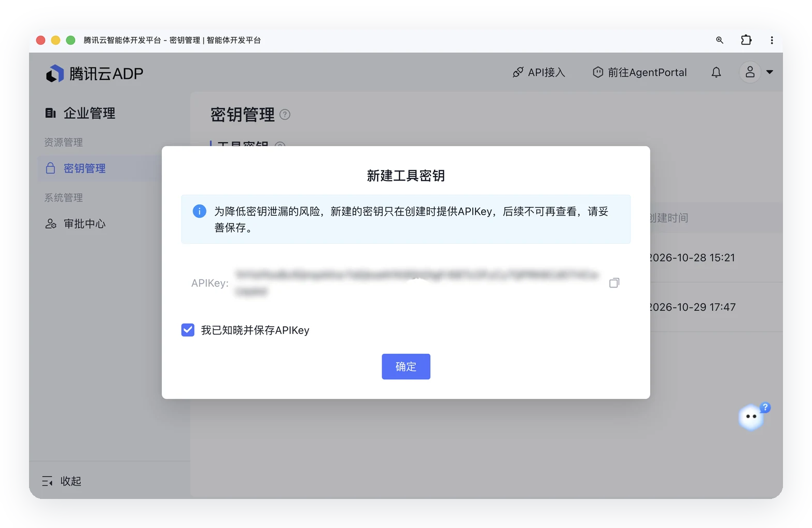Click the blue info icon in the notice
The width and height of the screenshot is (812, 528).
tap(200, 211)
